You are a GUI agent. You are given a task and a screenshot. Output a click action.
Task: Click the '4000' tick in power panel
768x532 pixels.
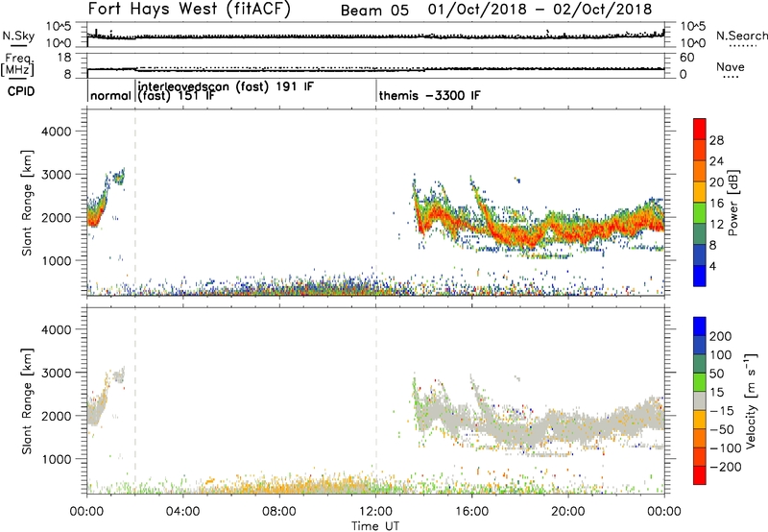click(x=57, y=132)
